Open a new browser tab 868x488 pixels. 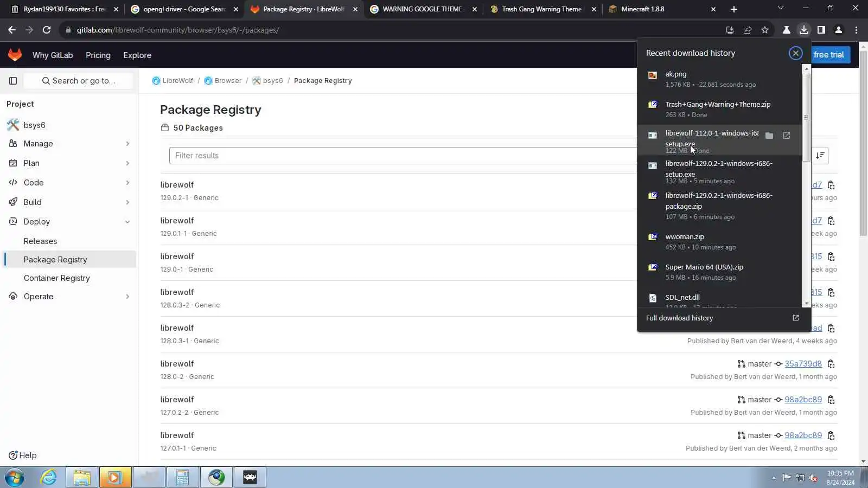click(x=733, y=9)
